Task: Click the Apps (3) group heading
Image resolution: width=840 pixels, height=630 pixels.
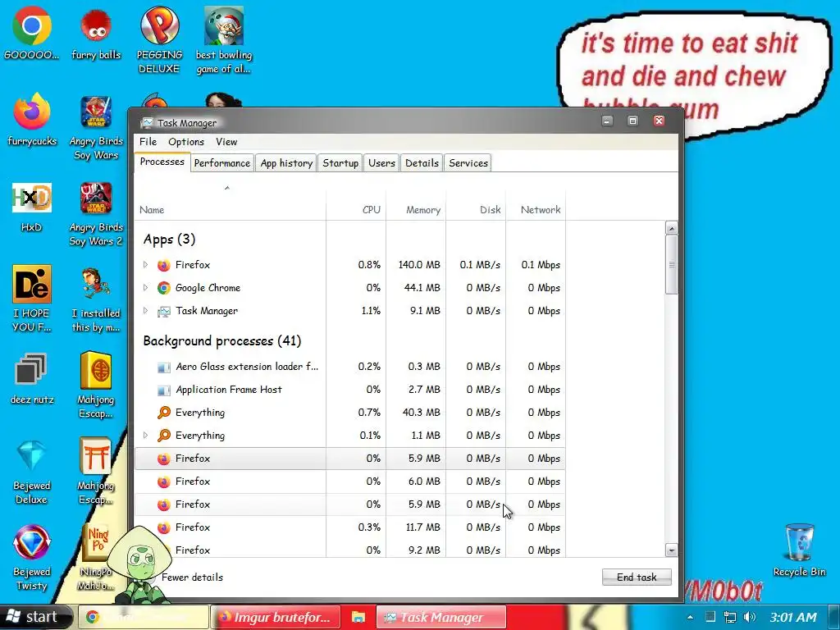Action: click(169, 239)
